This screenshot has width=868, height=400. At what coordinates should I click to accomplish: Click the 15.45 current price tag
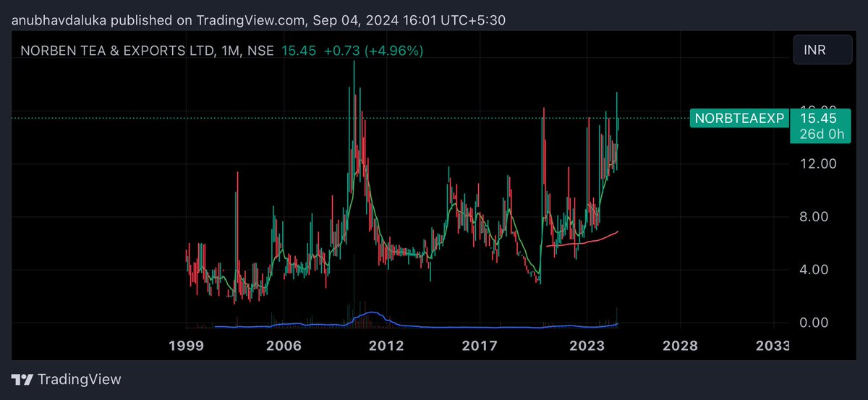click(x=820, y=117)
